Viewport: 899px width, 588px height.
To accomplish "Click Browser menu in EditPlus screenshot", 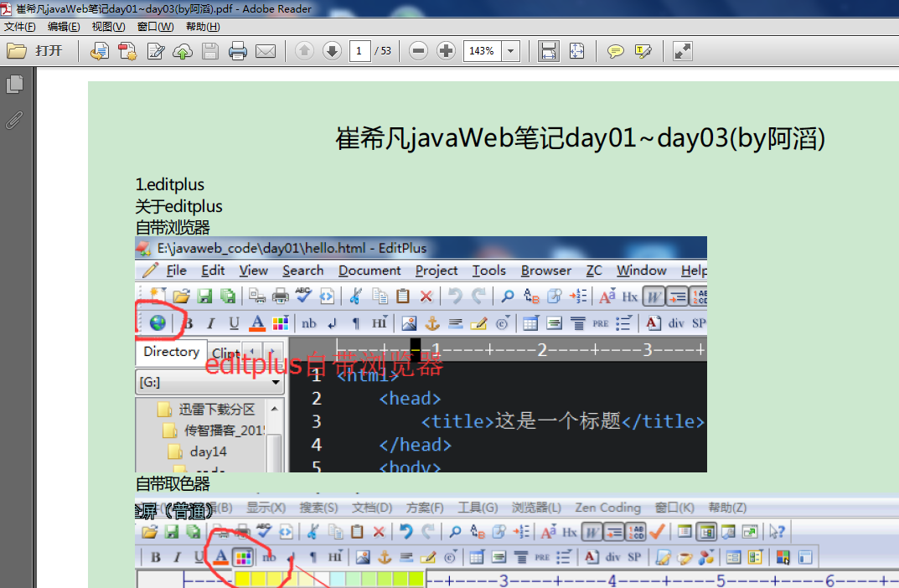I will 545,271.
